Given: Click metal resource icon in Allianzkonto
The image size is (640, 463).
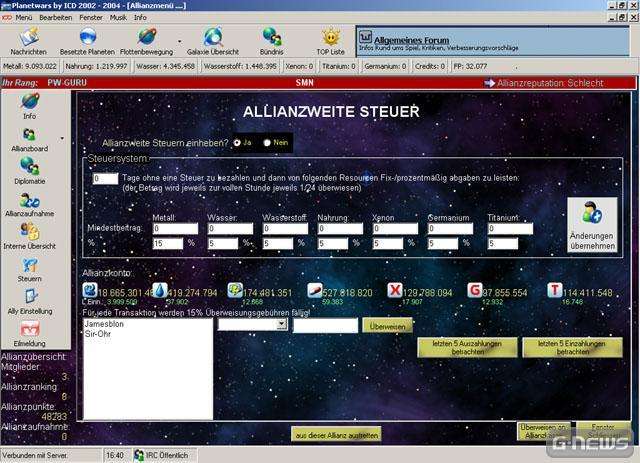Looking at the screenshot, I should 90,290.
